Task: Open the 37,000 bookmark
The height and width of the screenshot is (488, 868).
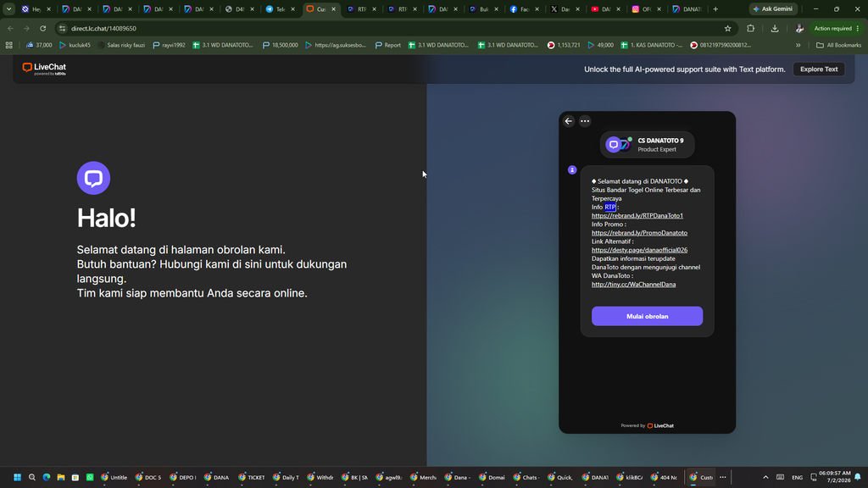Action: click(39, 45)
